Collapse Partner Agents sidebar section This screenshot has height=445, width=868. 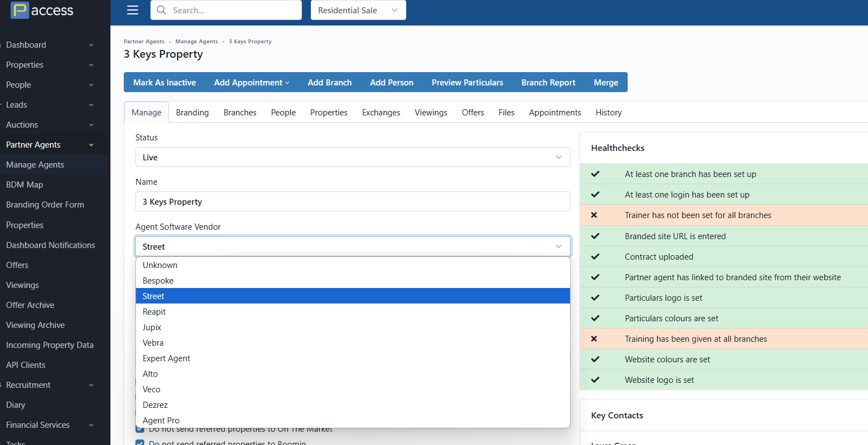click(x=91, y=145)
